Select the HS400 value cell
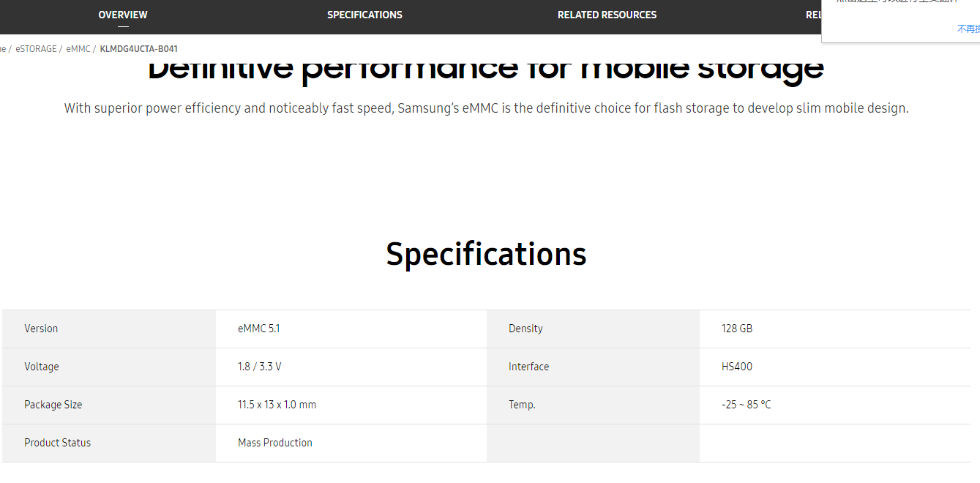The width and height of the screenshot is (980, 483). point(835,367)
